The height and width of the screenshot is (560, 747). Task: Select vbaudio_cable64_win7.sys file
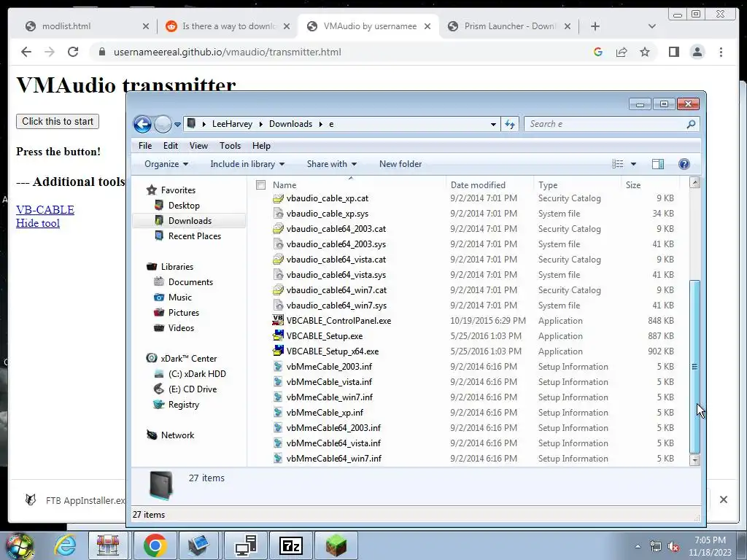pyautogui.click(x=336, y=306)
